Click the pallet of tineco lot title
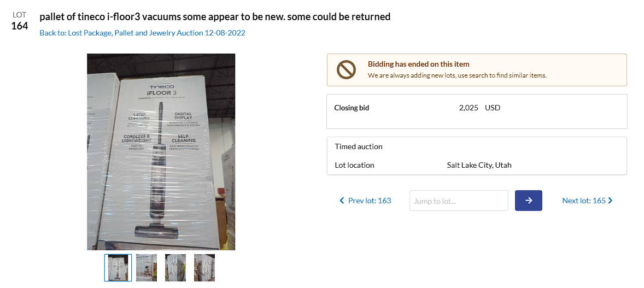This screenshot has width=644, height=288. [x=215, y=16]
